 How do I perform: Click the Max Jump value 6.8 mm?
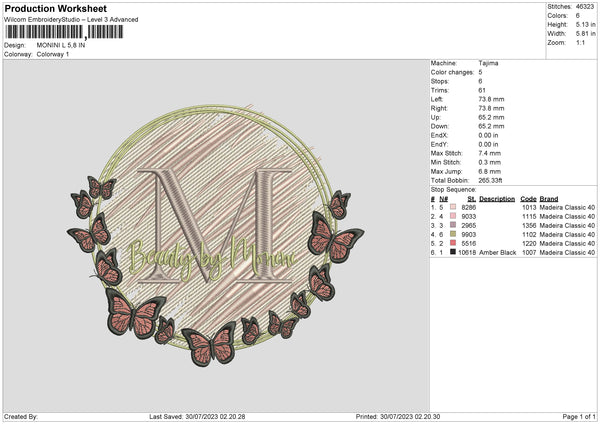[x=490, y=171]
